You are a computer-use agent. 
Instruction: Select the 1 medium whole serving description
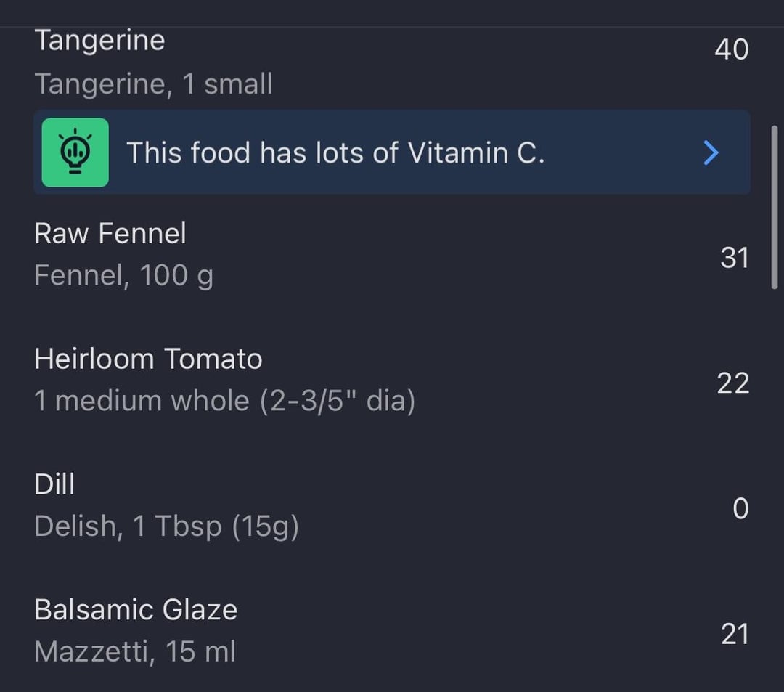pyautogui.click(x=225, y=401)
